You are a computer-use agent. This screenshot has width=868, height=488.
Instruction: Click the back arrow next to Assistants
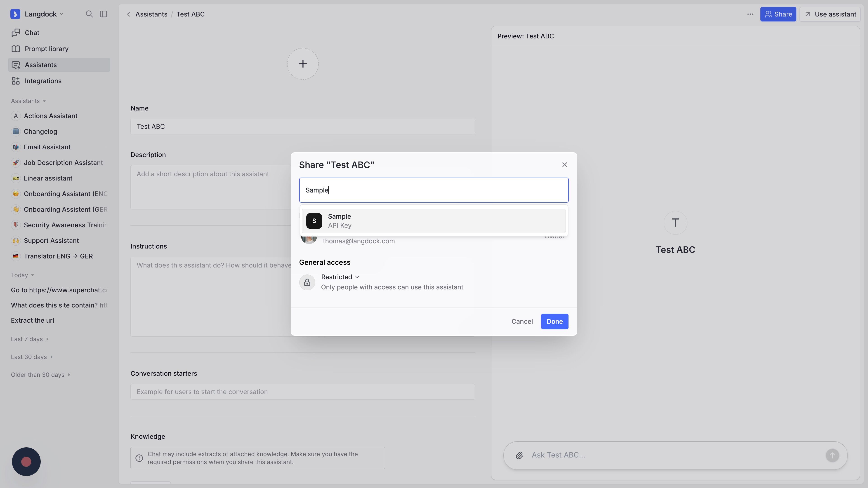(128, 14)
